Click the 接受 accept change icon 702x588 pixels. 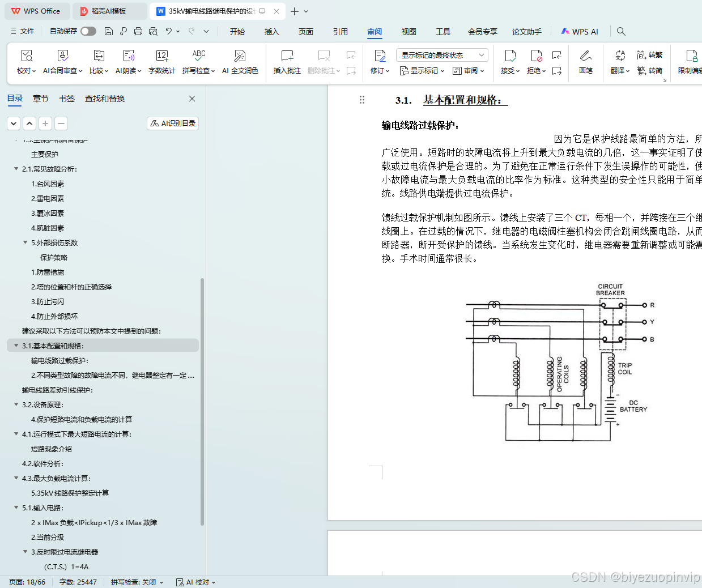[x=510, y=56]
